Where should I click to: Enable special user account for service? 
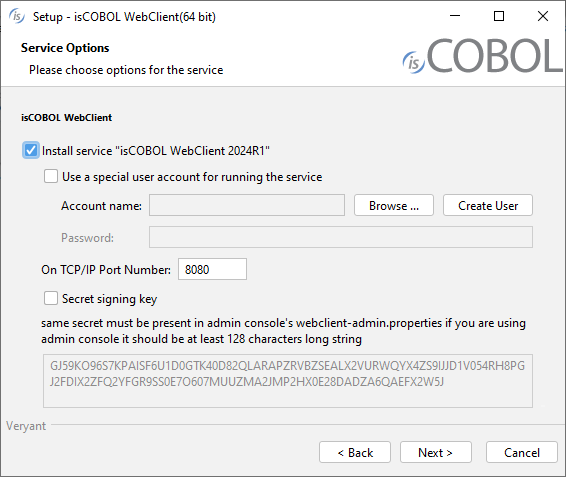(51, 177)
